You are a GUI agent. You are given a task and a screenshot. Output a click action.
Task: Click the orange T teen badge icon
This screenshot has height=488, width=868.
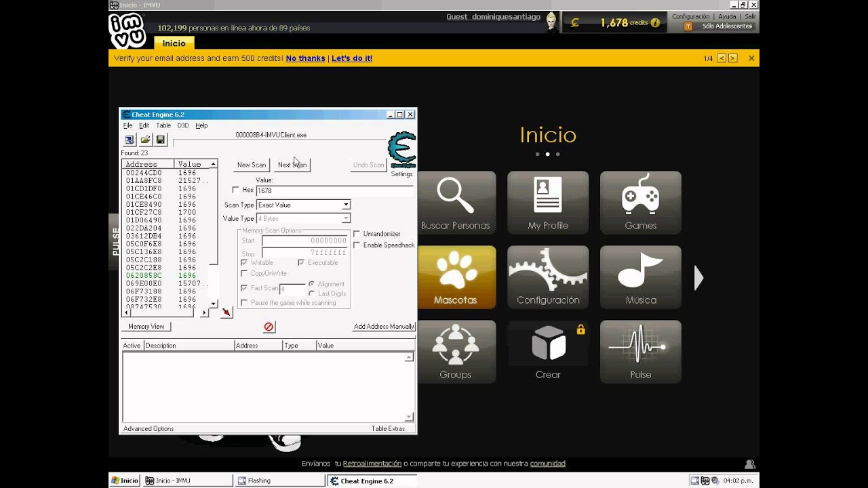click(x=688, y=26)
